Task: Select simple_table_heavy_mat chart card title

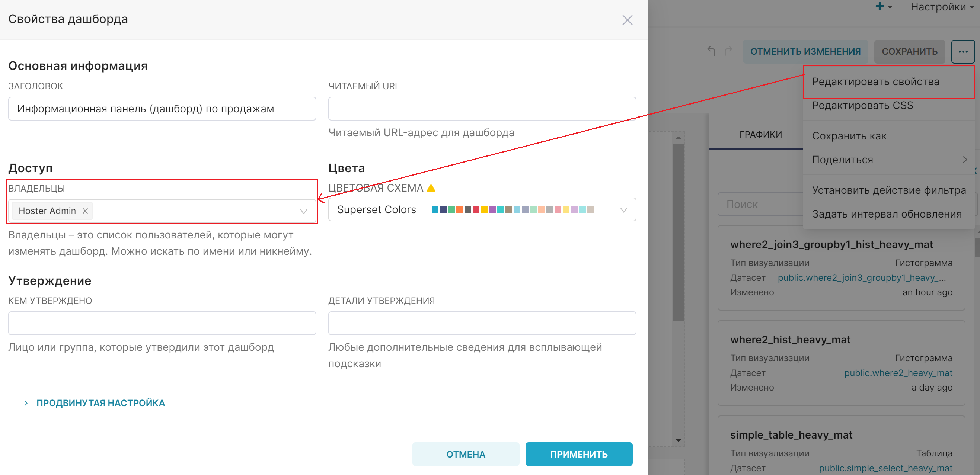Action: click(x=791, y=435)
